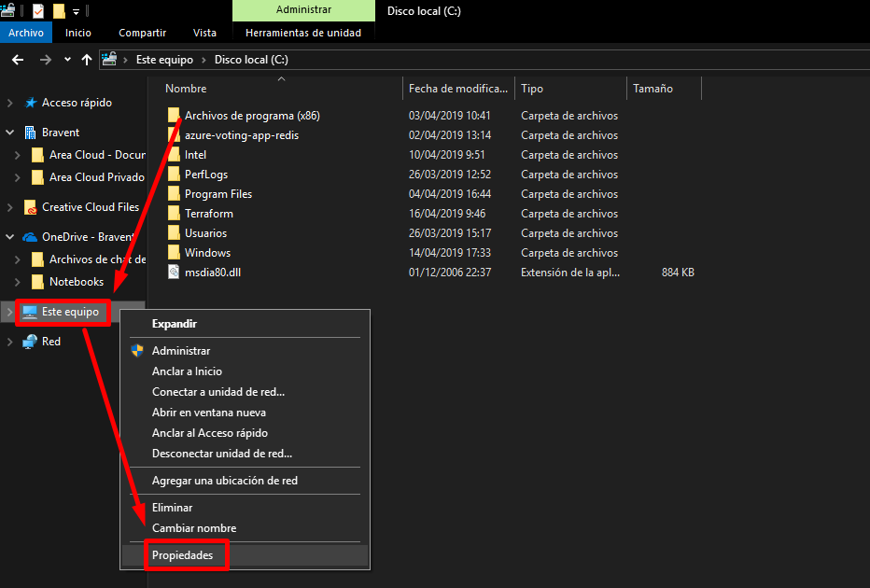This screenshot has height=588, width=870.
Task: Switch to the Inicio ribbon tab
Action: pyautogui.click(x=78, y=33)
